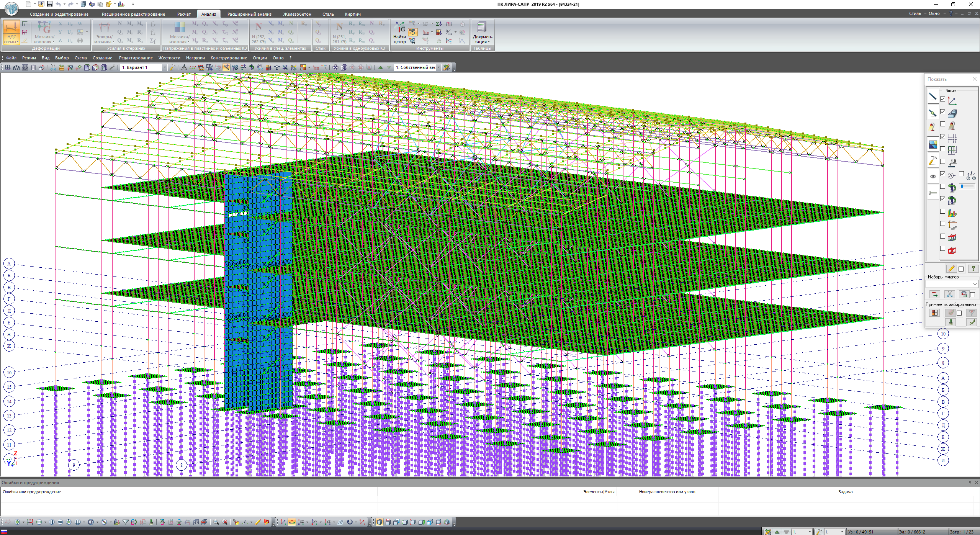This screenshot has width=980, height=535.
Task: Open the Вариант 1 dropdown
Action: 164,67
